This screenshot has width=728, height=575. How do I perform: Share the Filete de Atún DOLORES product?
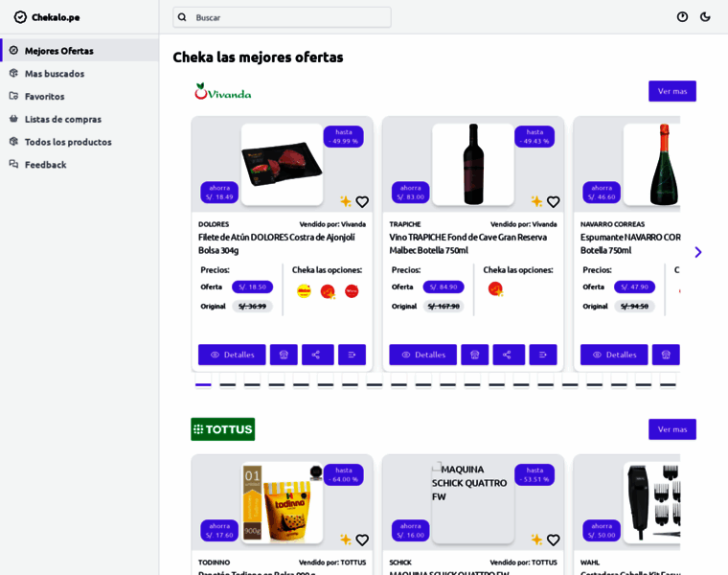click(317, 355)
